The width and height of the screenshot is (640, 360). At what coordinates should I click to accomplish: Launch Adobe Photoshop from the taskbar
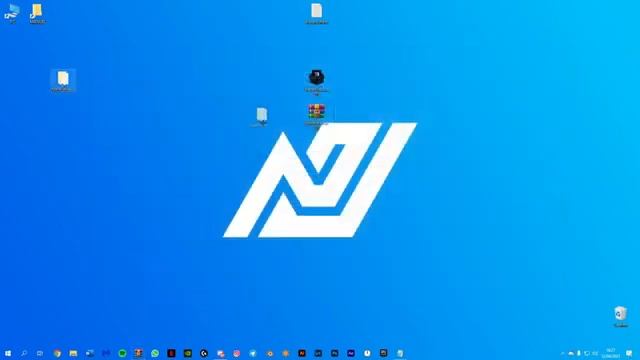point(335,353)
